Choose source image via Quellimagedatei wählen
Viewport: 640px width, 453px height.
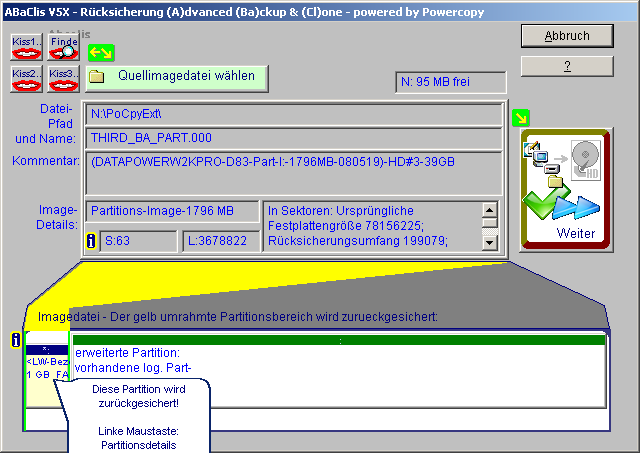point(174,76)
